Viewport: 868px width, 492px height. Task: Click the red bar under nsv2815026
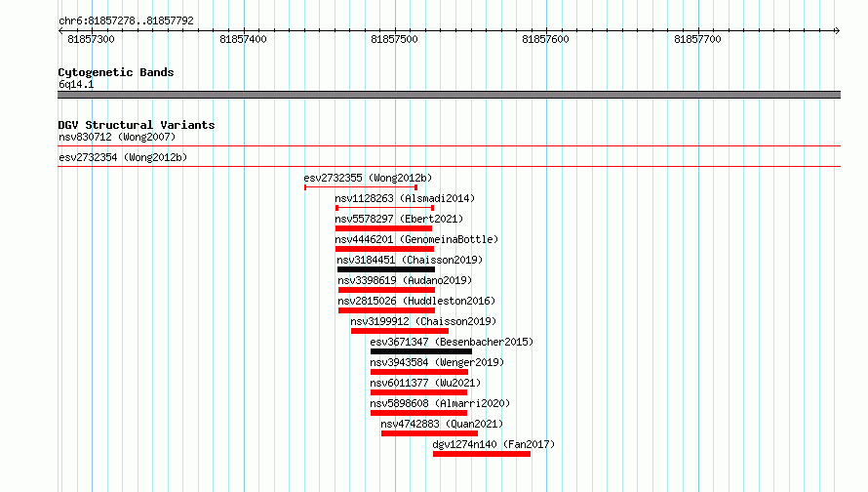point(386,310)
